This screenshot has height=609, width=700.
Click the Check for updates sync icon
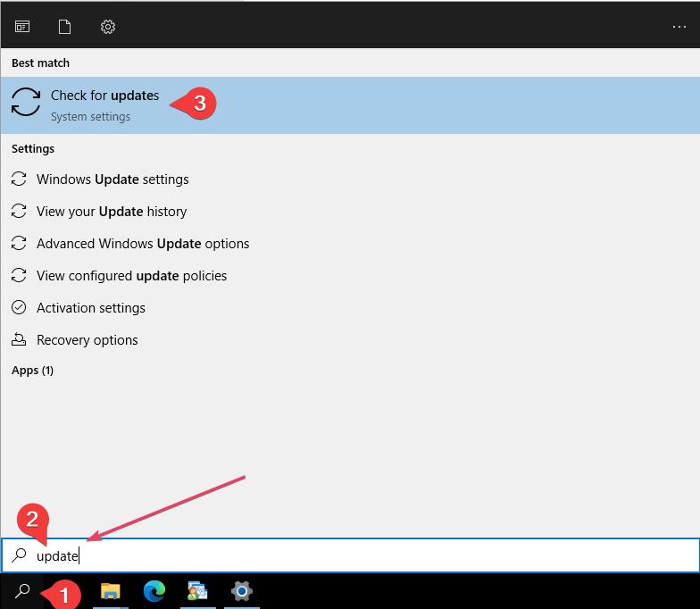26,103
